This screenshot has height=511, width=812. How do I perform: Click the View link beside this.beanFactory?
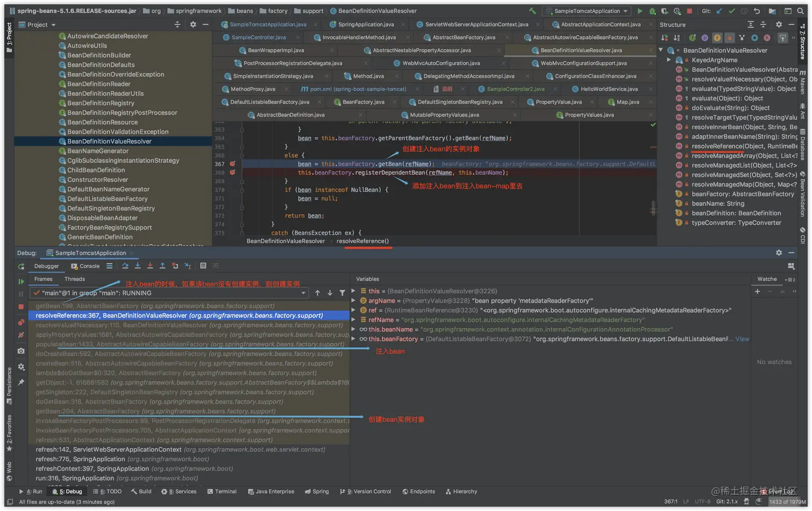(x=742, y=339)
